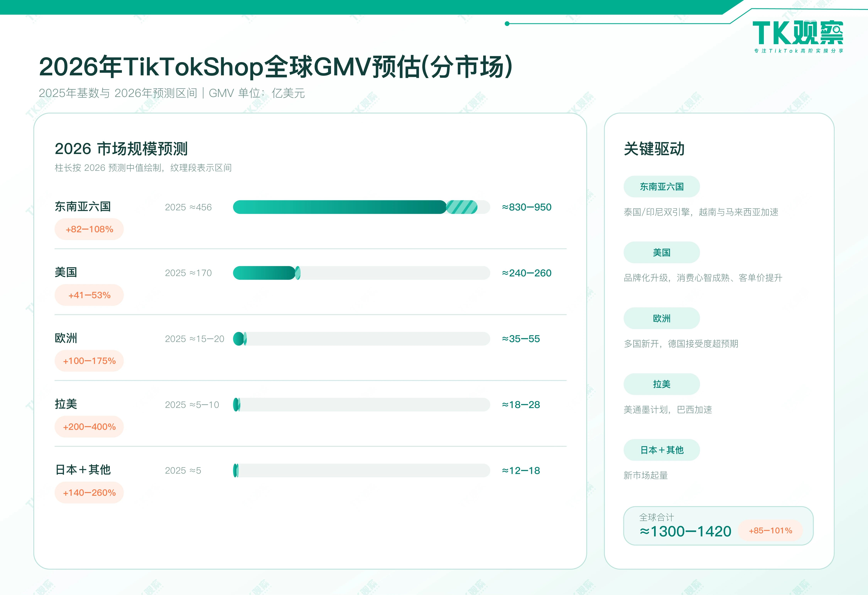Click the 2025 ≈5–10 baseline text
The width and height of the screenshot is (868, 595).
pyautogui.click(x=192, y=405)
